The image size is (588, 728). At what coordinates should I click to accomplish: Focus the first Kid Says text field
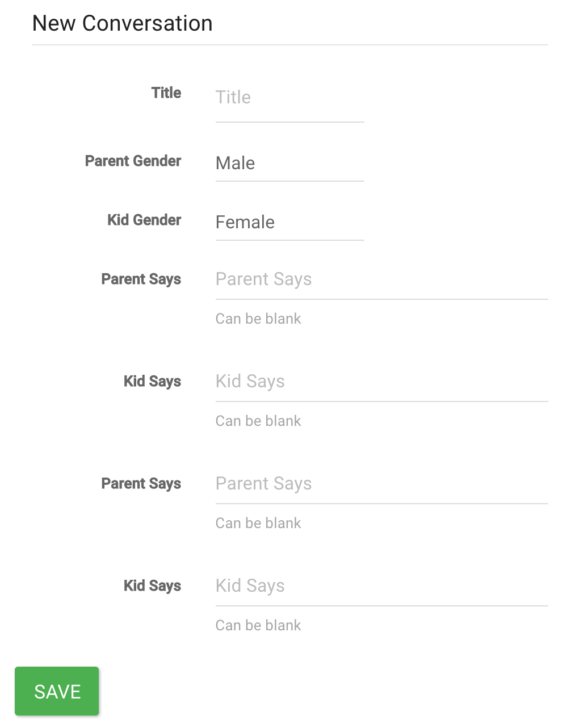(381, 382)
